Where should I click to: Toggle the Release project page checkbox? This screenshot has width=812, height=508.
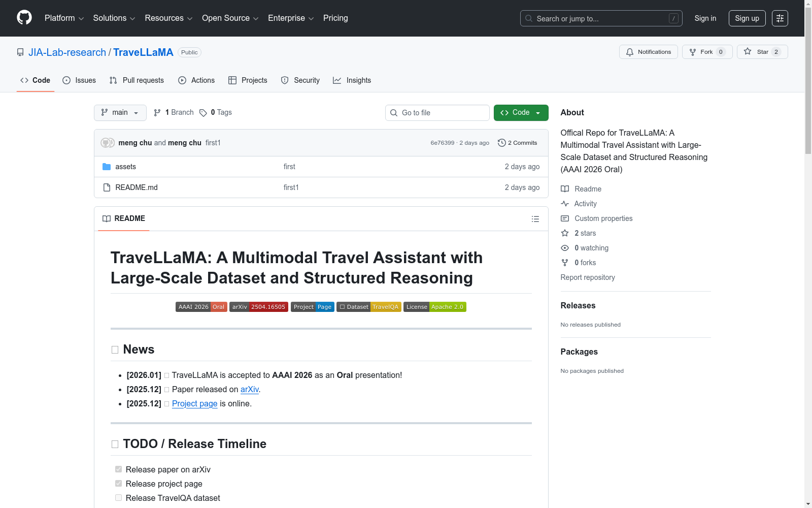pyautogui.click(x=118, y=484)
